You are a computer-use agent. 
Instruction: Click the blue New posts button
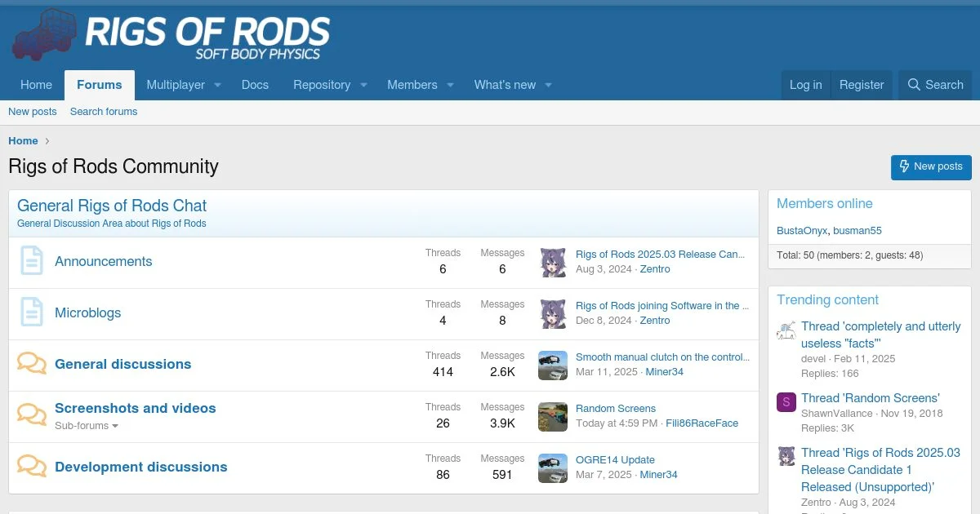tap(931, 166)
